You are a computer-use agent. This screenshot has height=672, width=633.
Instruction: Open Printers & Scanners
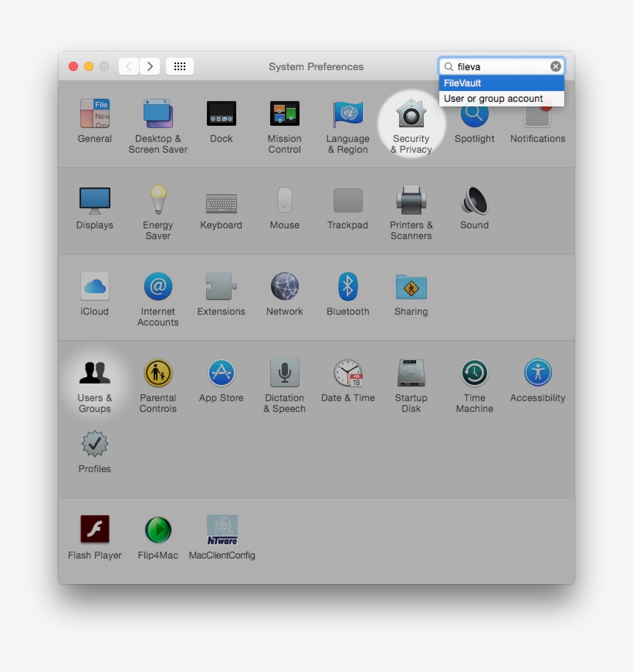click(410, 206)
